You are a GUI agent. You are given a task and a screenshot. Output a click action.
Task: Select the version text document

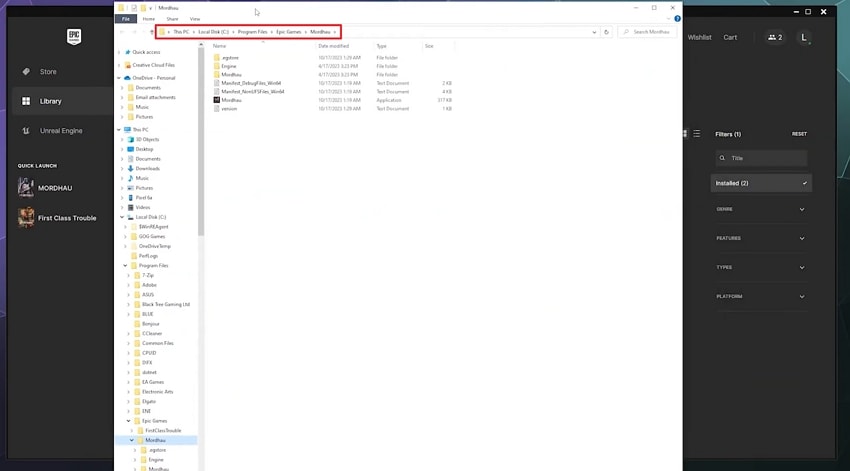[x=229, y=109]
